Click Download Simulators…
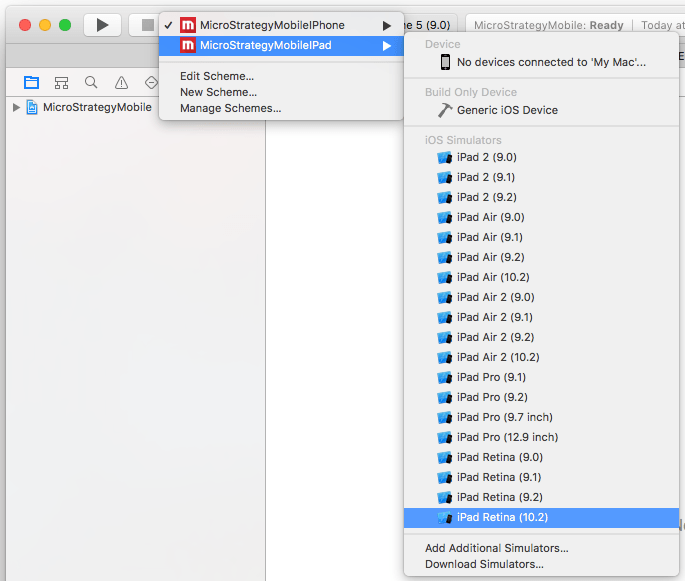The image size is (685, 581). [484, 564]
